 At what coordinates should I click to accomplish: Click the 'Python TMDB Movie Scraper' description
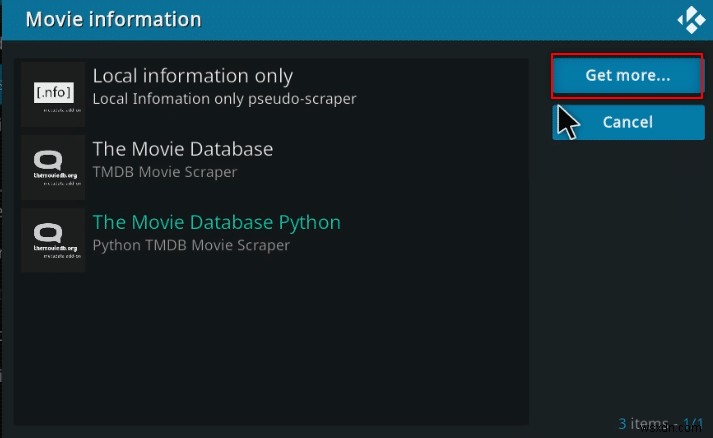(x=191, y=245)
